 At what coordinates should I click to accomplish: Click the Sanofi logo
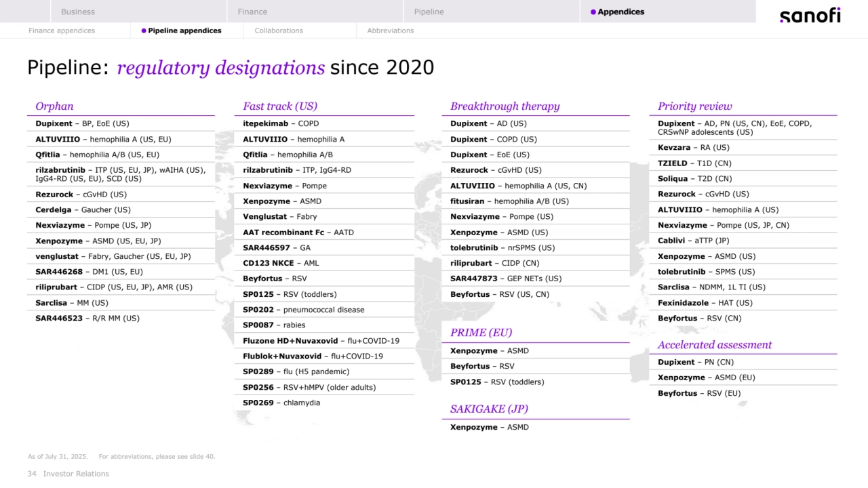coord(810,15)
